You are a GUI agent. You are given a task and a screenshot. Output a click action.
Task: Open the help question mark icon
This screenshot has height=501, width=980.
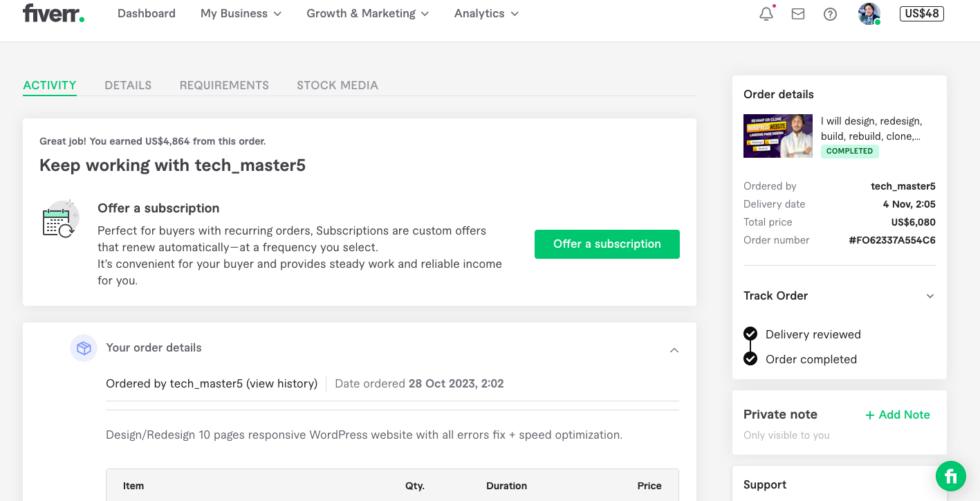[x=830, y=14]
